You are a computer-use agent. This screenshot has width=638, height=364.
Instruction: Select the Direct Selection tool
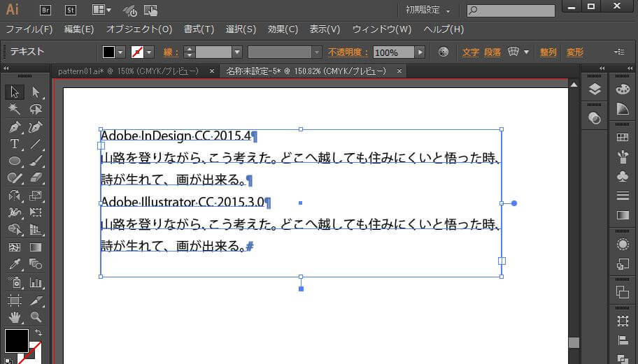click(x=36, y=92)
